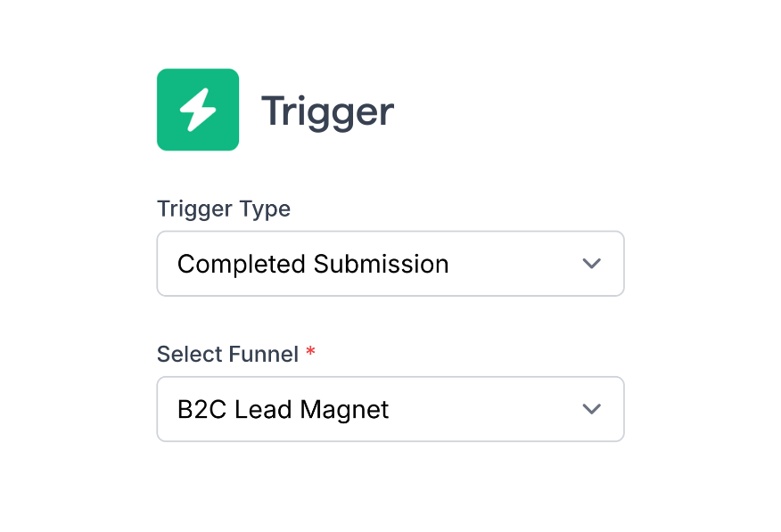Click the Select Funnel label
This screenshot has height=532, width=781.
coord(228,353)
